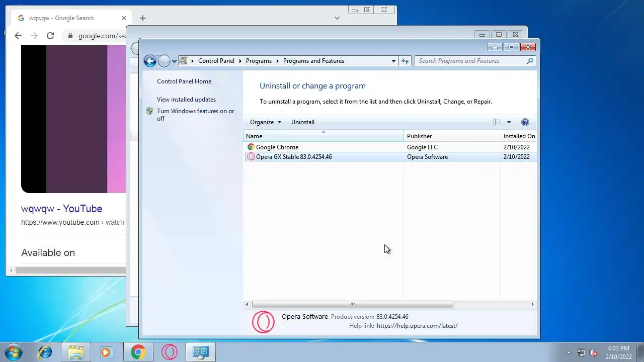Select the wqwqw - Google Search tab
The width and height of the screenshot is (644, 362).
point(71,18)
